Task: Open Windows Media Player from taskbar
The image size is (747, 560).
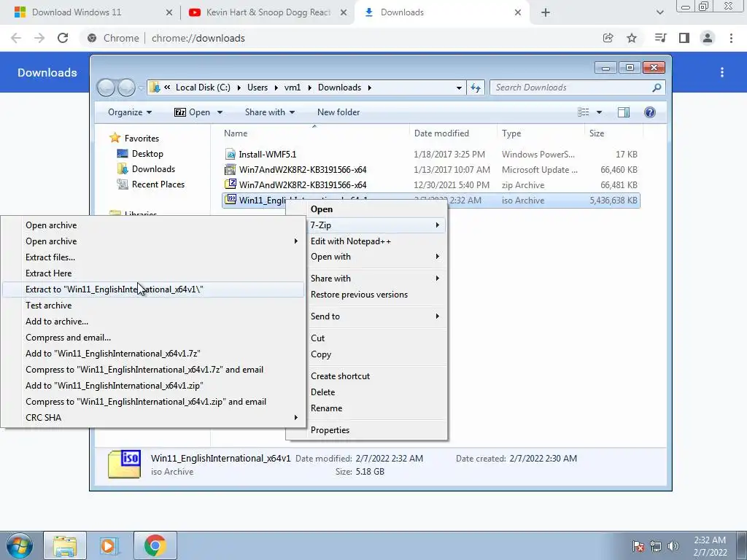Action: click(109, 545)
